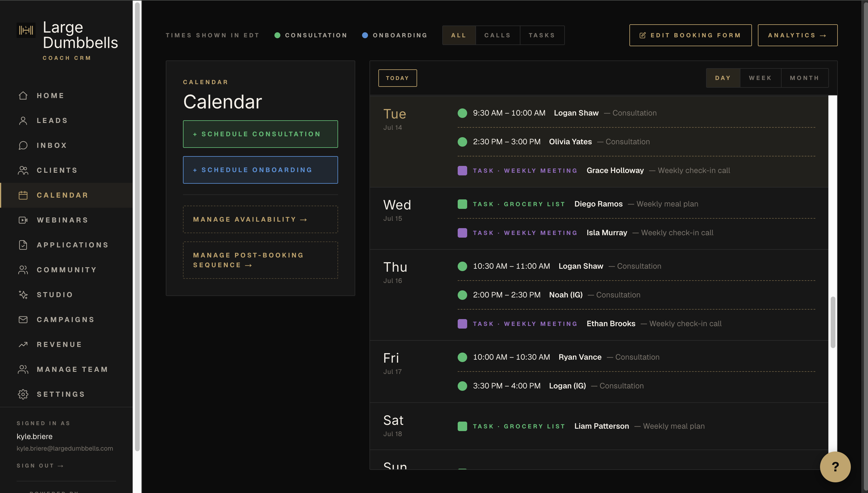Switch to Day view

[723, 78]
